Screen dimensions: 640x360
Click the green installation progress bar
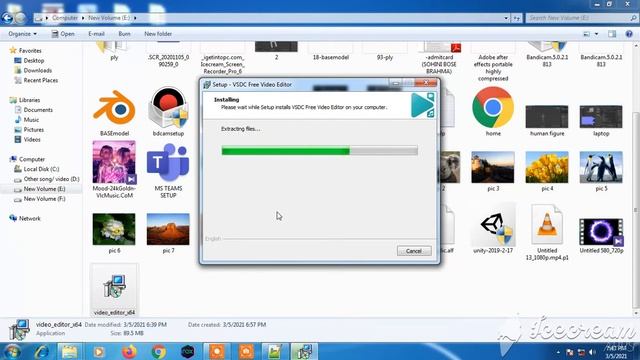(x=319, y=151)
